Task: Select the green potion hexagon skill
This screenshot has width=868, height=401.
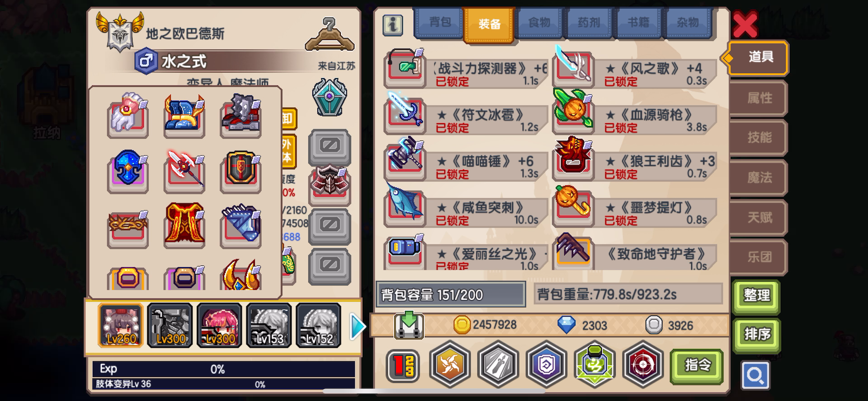Action: 594,364
